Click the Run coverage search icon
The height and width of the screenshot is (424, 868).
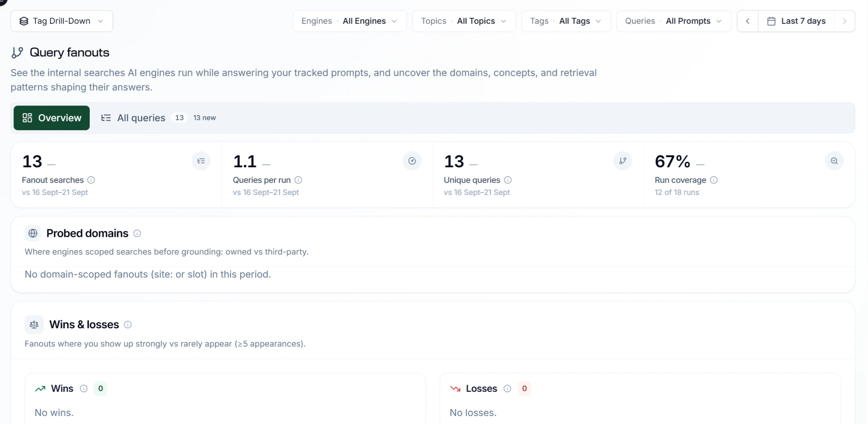[834, 161]
